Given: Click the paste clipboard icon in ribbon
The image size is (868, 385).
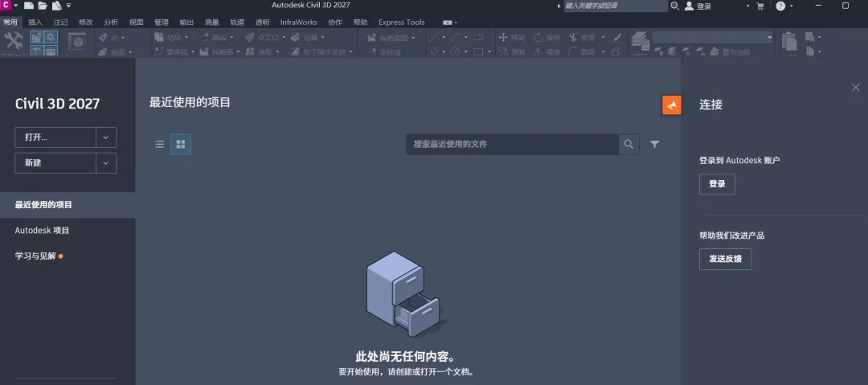Looking at the screenshot, I should 789,42.
